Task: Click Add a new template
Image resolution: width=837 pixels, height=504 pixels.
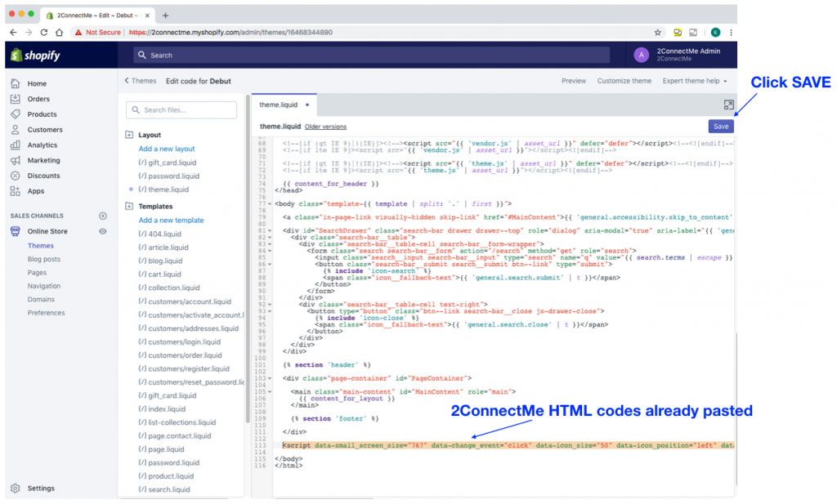Action: [x=171, y=221]
